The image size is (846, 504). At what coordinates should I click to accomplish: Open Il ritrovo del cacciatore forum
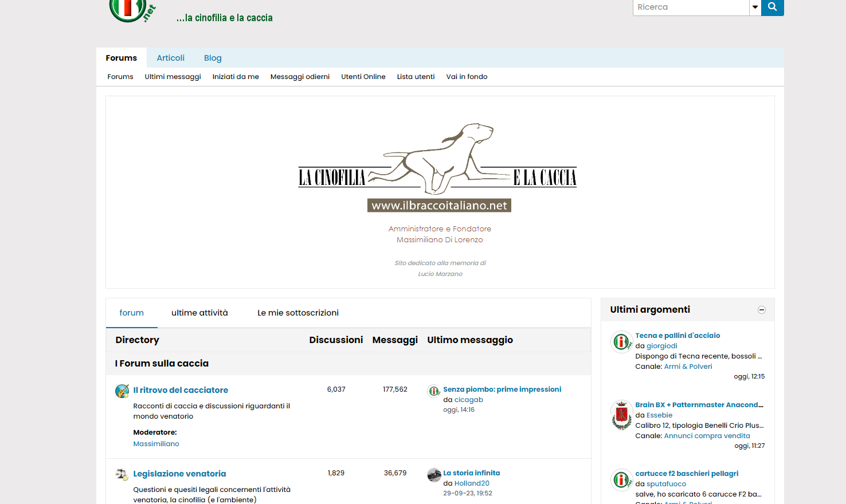pos(181,390)
